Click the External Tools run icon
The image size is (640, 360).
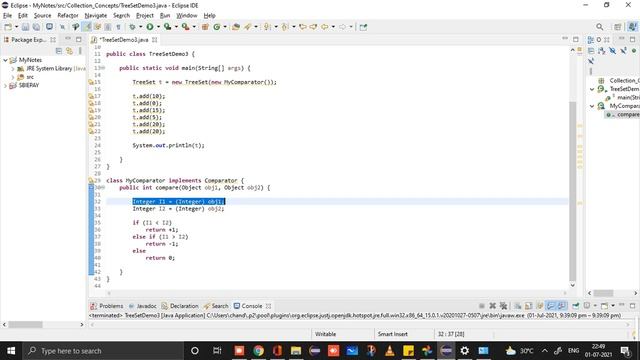pos(186,27)
